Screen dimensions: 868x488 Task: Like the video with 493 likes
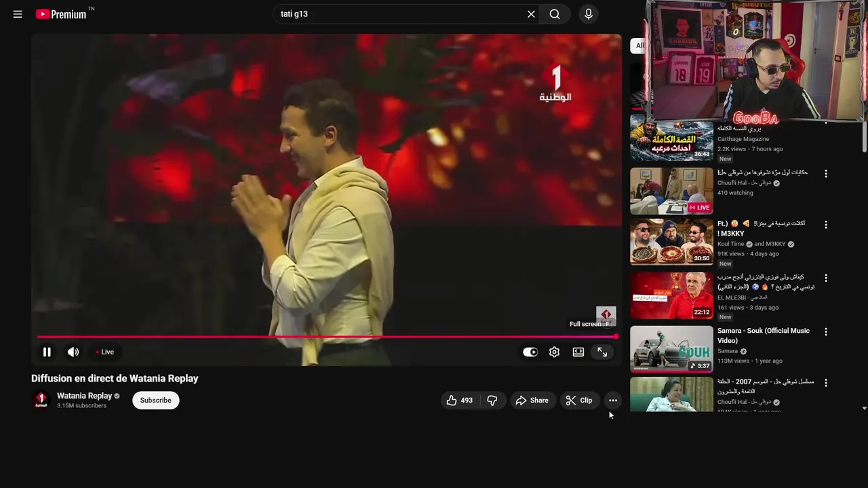point(459,401)
